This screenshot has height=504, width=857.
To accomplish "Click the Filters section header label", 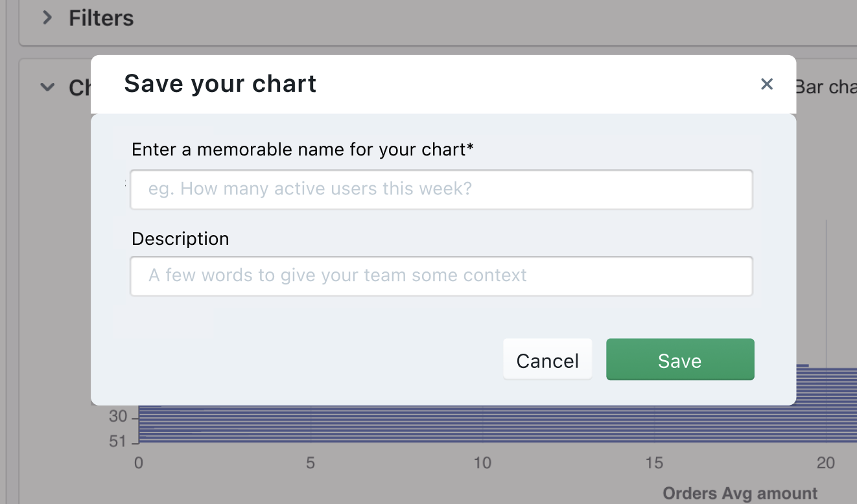I will click(101, 17).
